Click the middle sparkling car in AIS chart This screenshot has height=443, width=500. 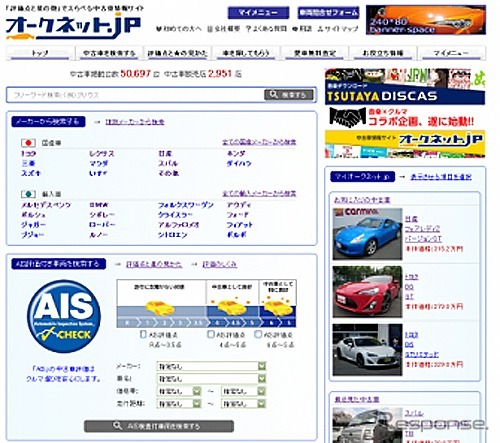click(231, 307)
